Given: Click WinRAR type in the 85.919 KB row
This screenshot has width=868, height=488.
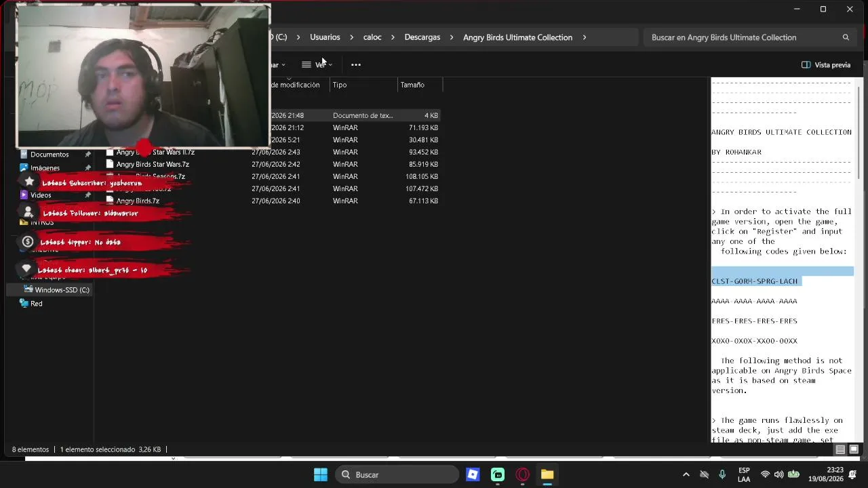Looking at the screenshot, I should pos(345,164).
